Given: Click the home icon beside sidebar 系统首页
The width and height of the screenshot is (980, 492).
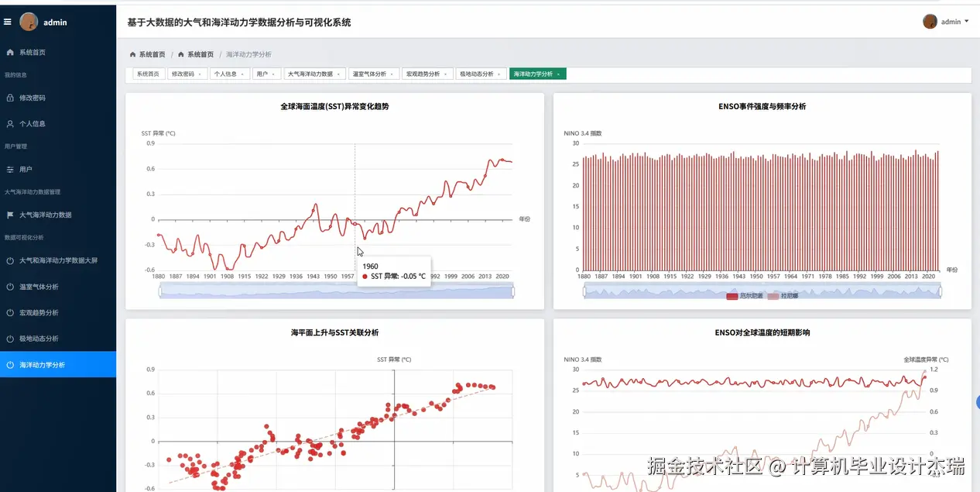Looking at the screenshot, I should click(x=10, y=52).
